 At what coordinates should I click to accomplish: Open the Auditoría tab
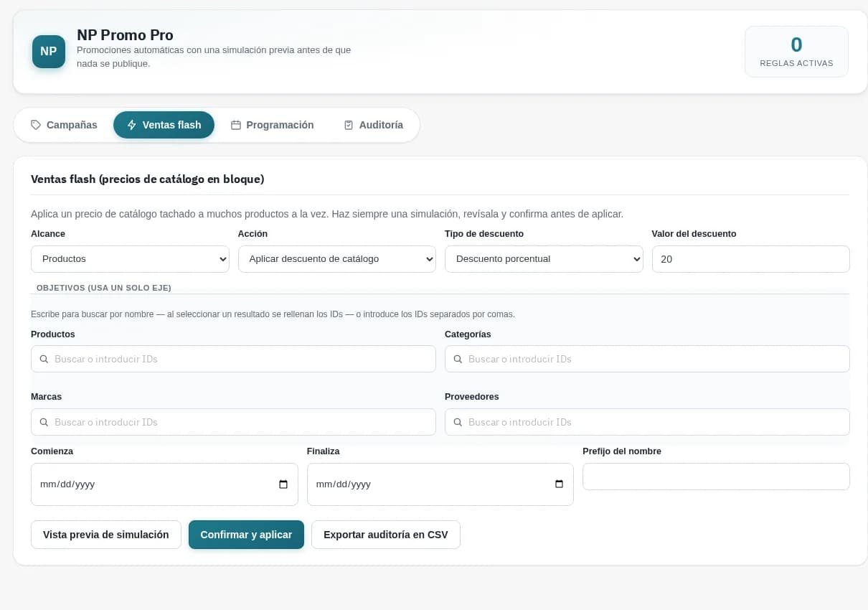pyautogui.click(x=373, y=125)
